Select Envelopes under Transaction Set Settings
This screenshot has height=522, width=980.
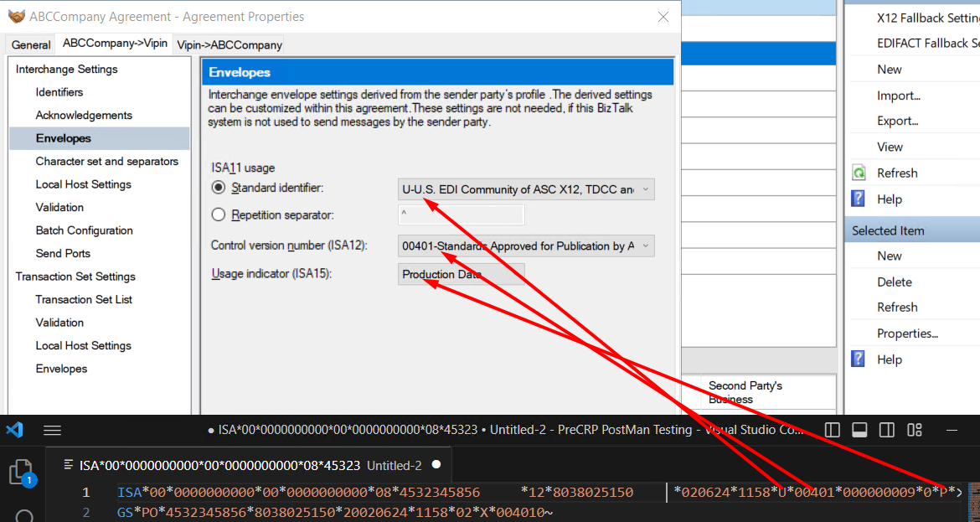tap(61, 369)
